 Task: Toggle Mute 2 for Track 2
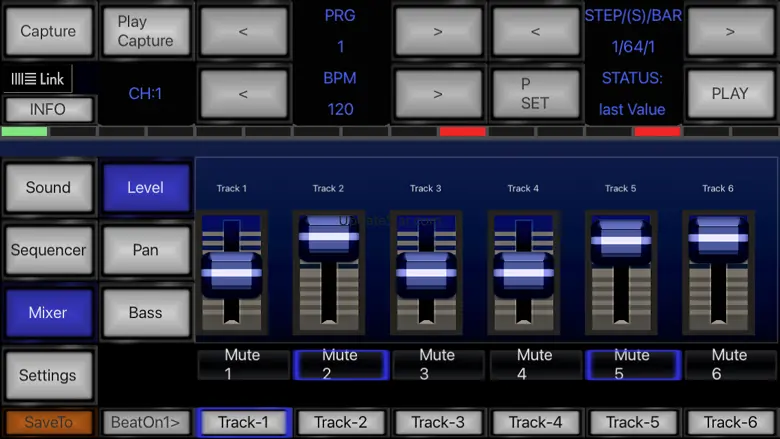point(340,364)
